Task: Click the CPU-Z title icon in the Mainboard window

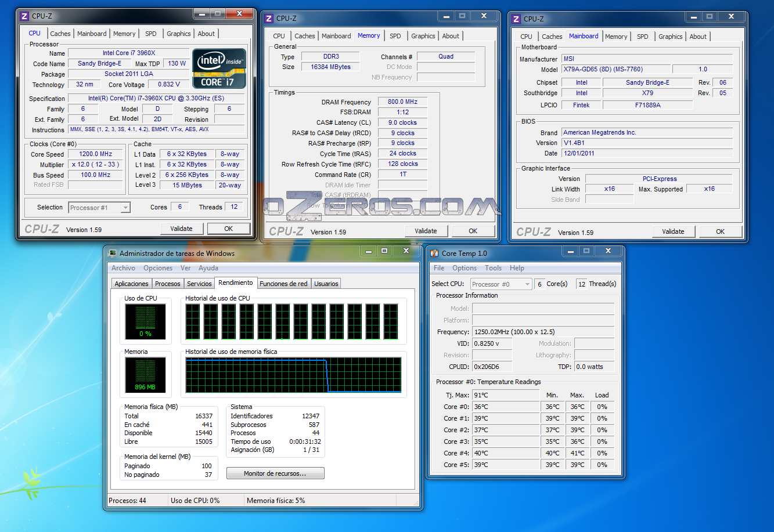Action: click(x=516, y=19)
